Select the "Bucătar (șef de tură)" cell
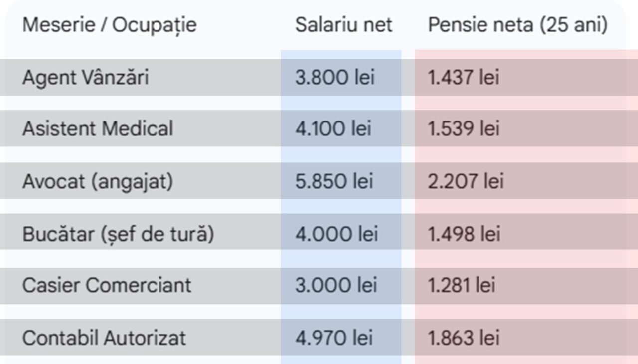The width and height of the screenshot is (638, 364). [x=118, y=234]
